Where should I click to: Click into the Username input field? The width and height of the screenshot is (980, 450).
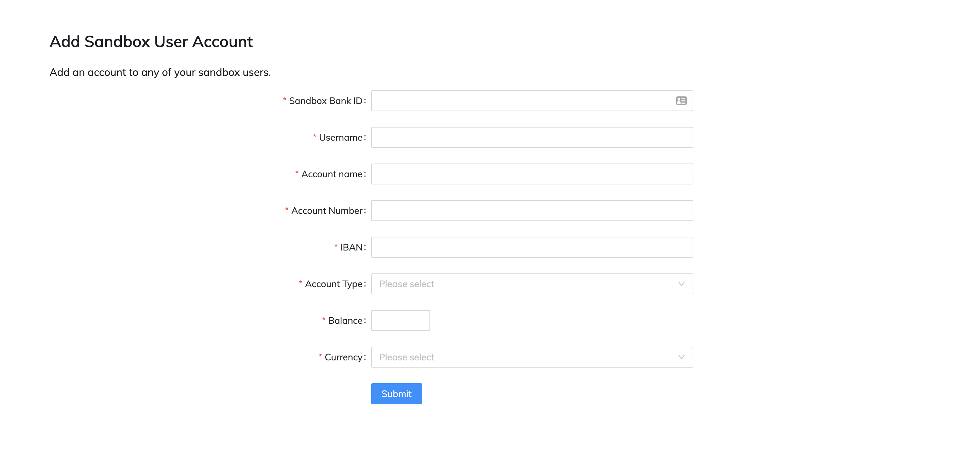coord(532,137)
